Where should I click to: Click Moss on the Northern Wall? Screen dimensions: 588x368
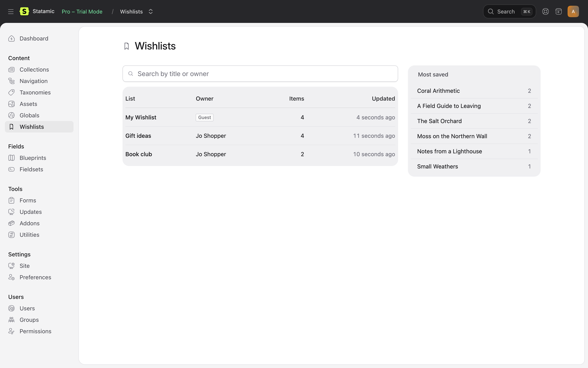(452, 136)
